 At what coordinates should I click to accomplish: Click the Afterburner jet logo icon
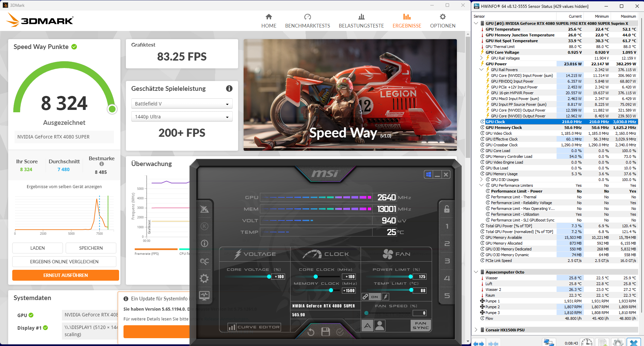pos(204,209)
